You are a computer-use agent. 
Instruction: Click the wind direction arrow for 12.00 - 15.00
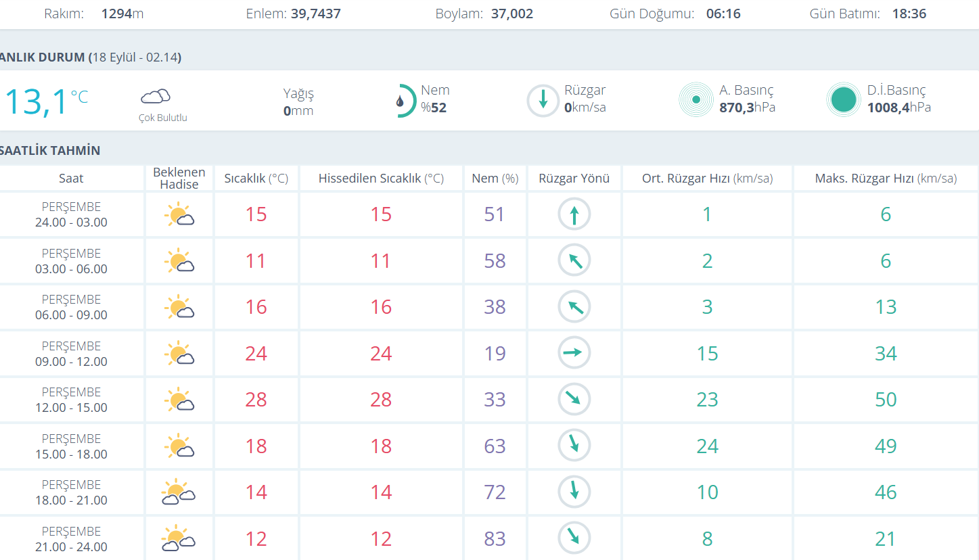pos(574,399)
